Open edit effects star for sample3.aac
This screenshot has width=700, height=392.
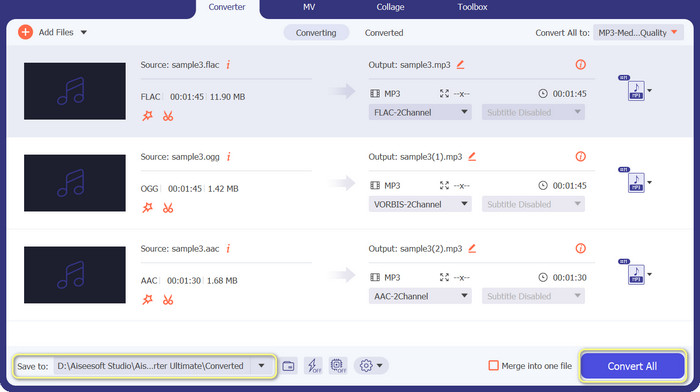[147, 300]
